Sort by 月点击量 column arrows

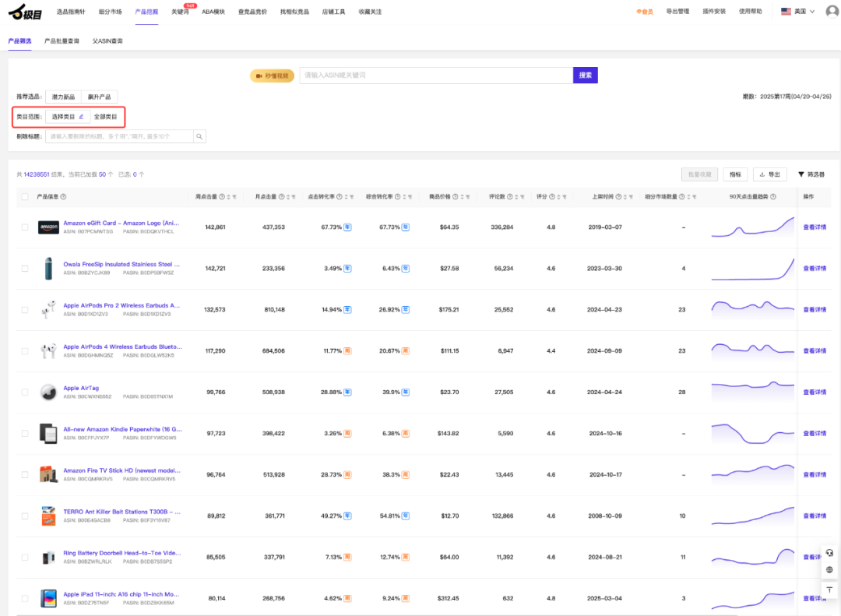[x=288, y=197]
